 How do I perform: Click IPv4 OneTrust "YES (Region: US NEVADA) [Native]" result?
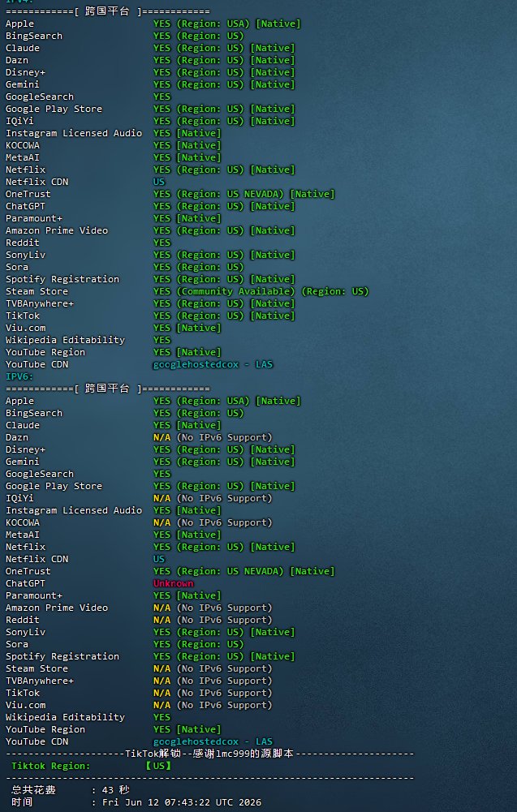(x=244, y=194)
